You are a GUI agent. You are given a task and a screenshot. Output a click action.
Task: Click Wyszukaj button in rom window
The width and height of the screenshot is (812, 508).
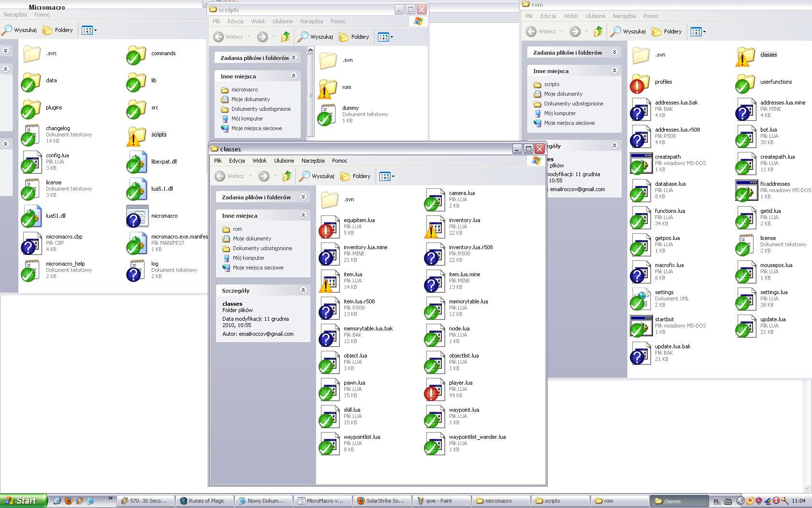point(628,31)
